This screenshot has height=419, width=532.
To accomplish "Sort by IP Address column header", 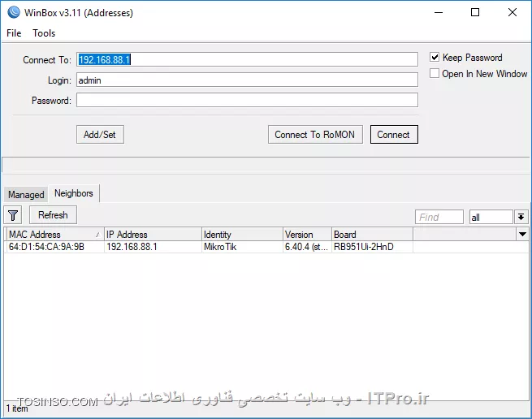I will [153, 235].
